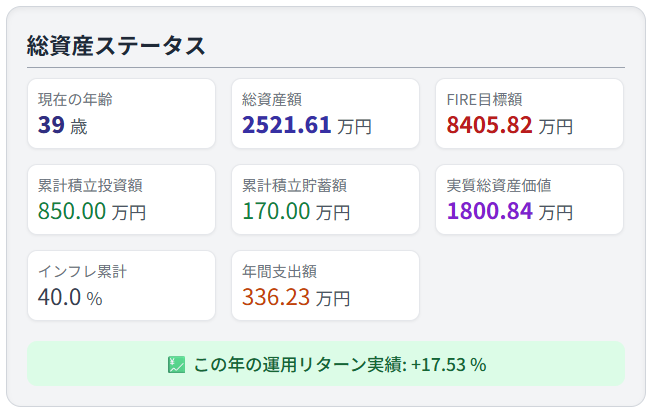Open the 実質総資産価値 card
This screenshot has height=418, width=651.
point(529,199)
